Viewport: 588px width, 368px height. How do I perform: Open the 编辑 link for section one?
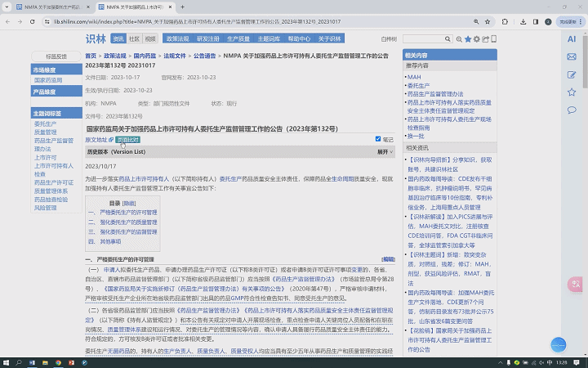tap(388, 258)
